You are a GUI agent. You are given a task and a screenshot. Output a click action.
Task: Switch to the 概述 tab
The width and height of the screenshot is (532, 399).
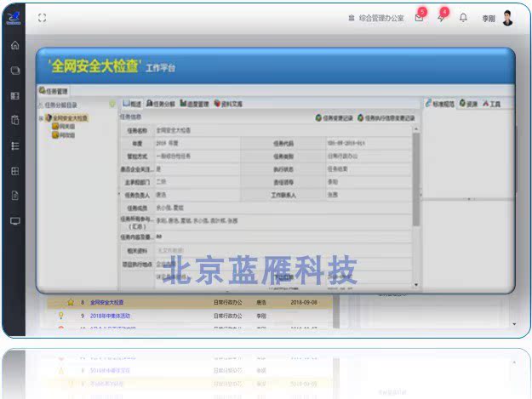(x=132, y=104)
